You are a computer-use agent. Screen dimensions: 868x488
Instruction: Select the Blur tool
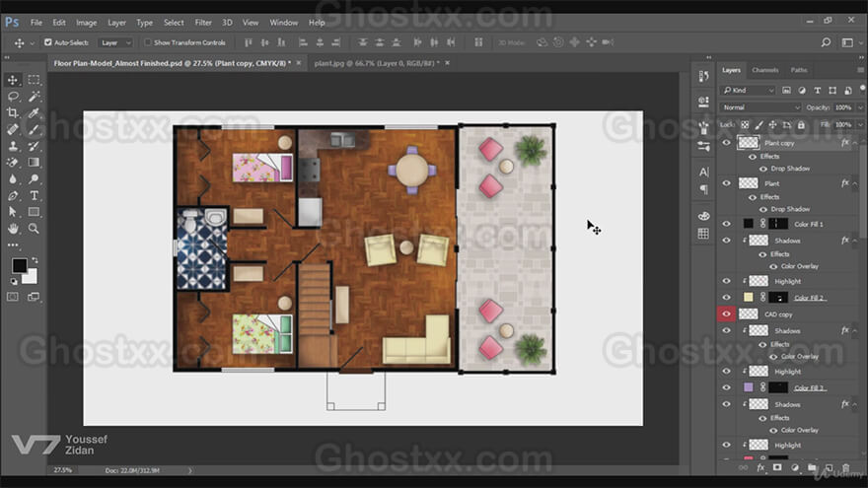(x=12, y=178)
